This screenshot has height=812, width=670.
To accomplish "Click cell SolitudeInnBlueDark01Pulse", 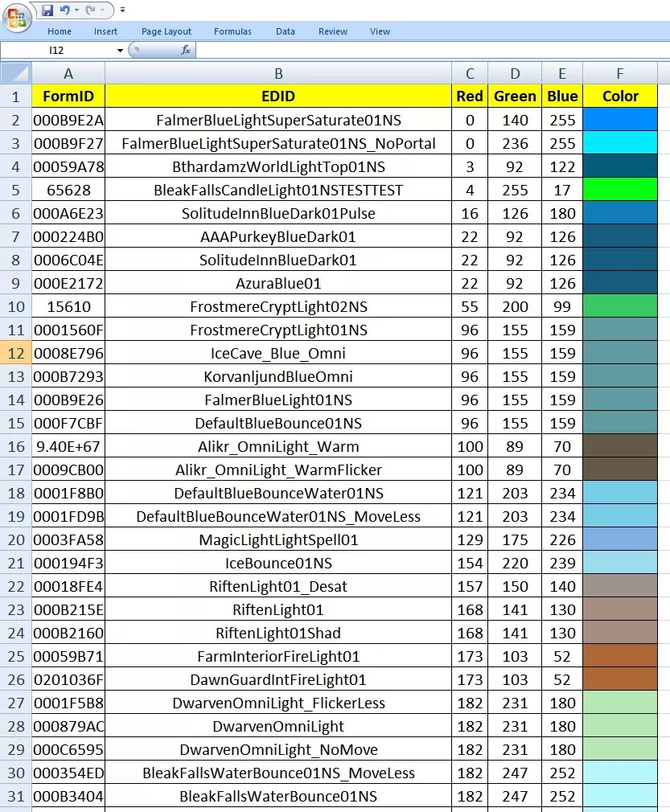I will click(278, 213).
